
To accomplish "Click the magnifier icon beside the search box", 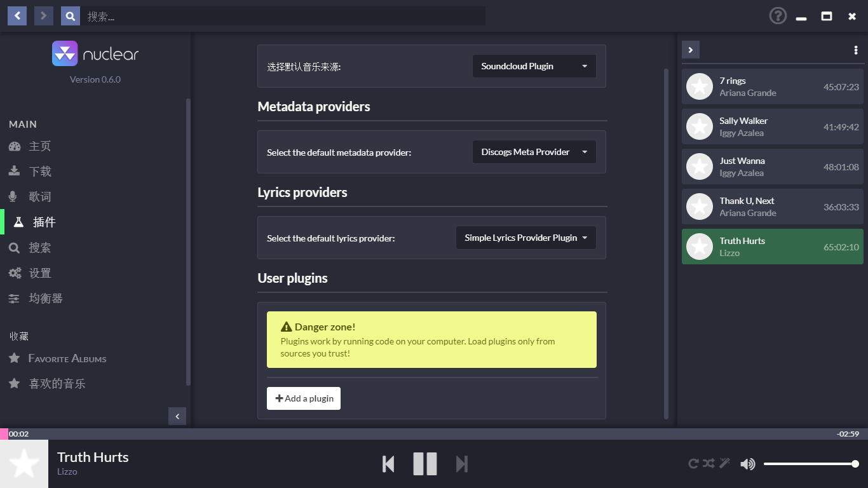I will (71, 16).
